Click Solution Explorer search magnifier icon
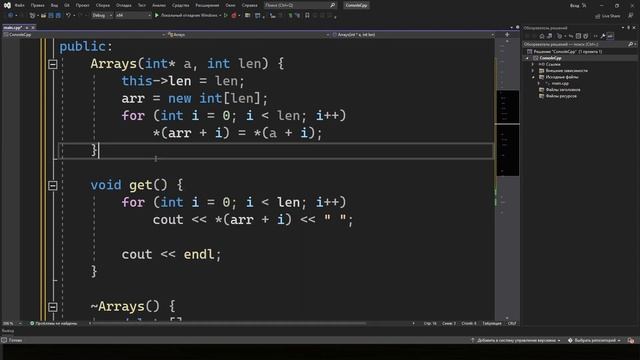Image resolution: width=640 pixels, height=360 pixels. click(631, 44)
